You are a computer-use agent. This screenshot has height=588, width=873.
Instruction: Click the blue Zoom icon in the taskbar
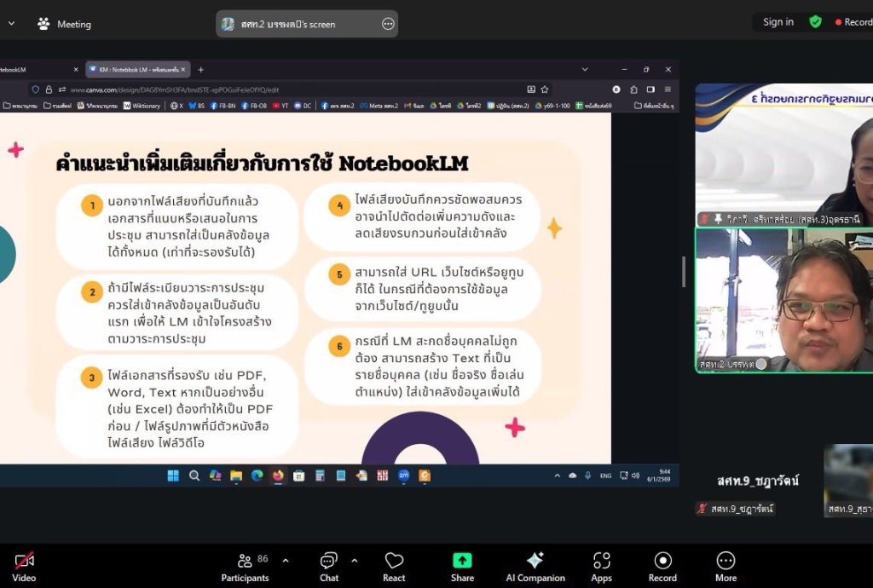403,476
